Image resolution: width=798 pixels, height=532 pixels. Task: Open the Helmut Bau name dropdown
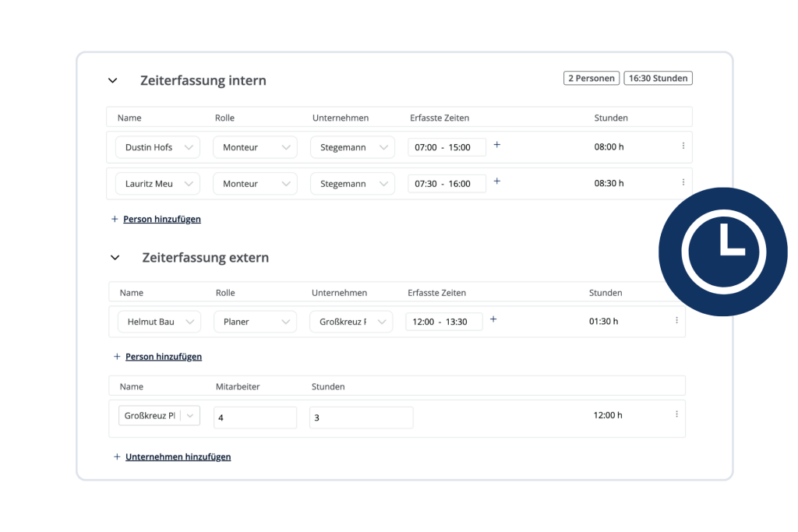(159, 322)
